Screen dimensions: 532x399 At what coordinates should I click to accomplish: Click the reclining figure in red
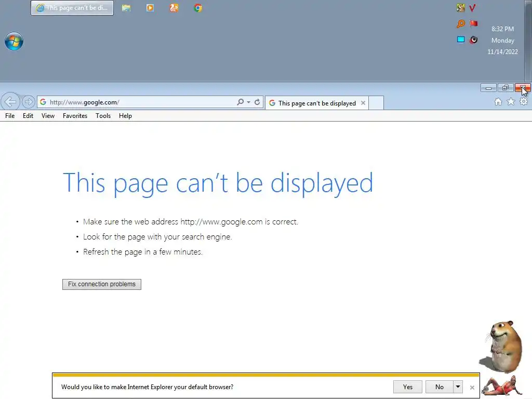[x=501, y=385]
